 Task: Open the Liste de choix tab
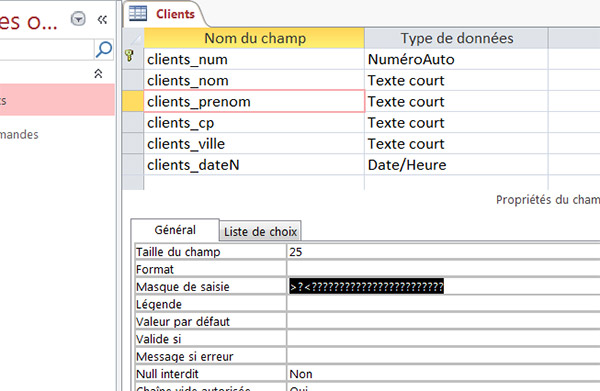coord(260,231)
